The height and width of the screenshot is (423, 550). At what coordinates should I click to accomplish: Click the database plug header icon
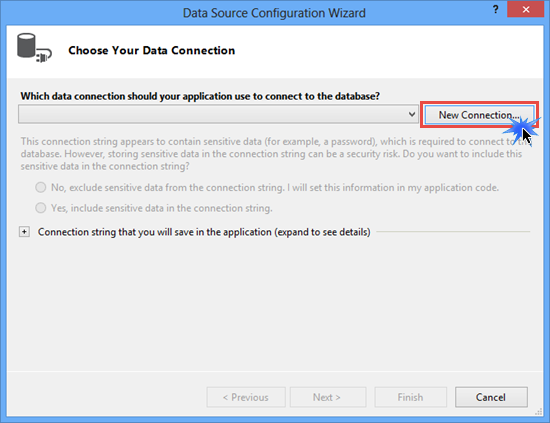pos(34,48)
